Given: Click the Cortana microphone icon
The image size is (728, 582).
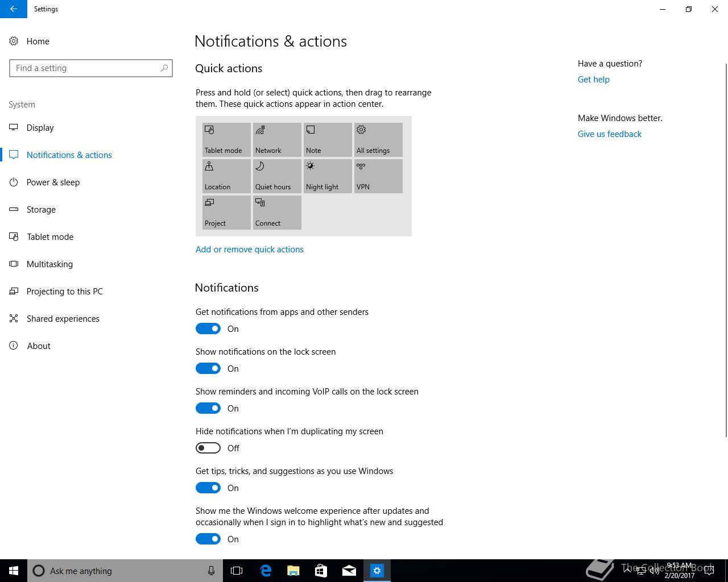Looking at the screenshot, I should [211, 571].
